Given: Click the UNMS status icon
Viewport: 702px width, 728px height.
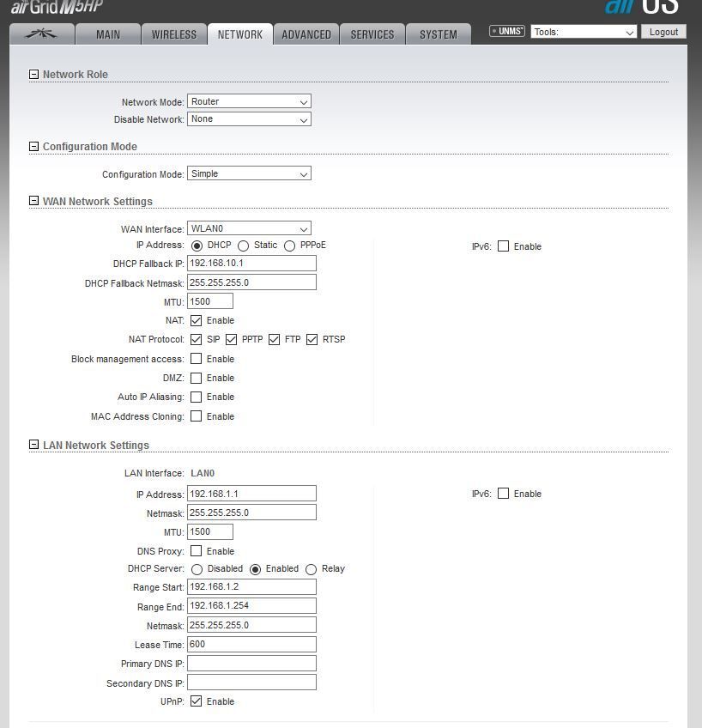Looking at the screenshot, I should pos(506,32).
